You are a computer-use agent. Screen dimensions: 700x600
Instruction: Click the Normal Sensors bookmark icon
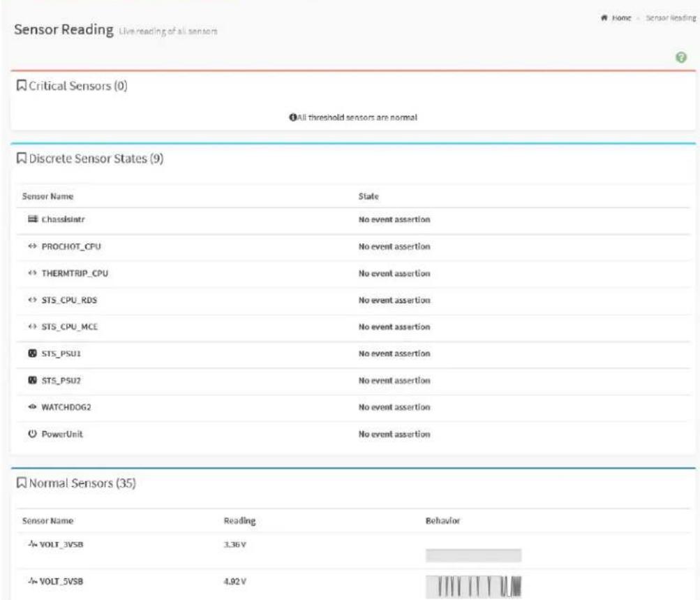click(21, 483)
